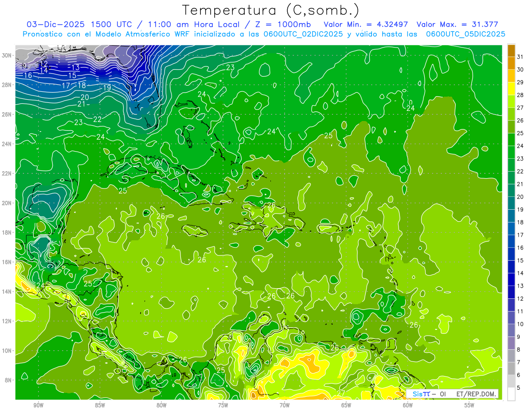The height and width of the screenshot is (411, 532).
Task: Click the dark orange swatch above 31
Action: pos(511,51)
